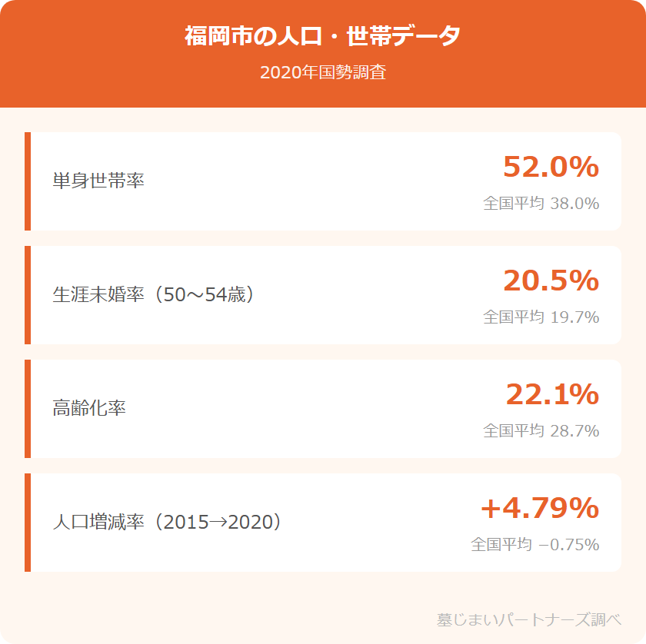Click the orange accent bar beside 人口増減率
Screen dimensions: 646x644
click(28, 523)
